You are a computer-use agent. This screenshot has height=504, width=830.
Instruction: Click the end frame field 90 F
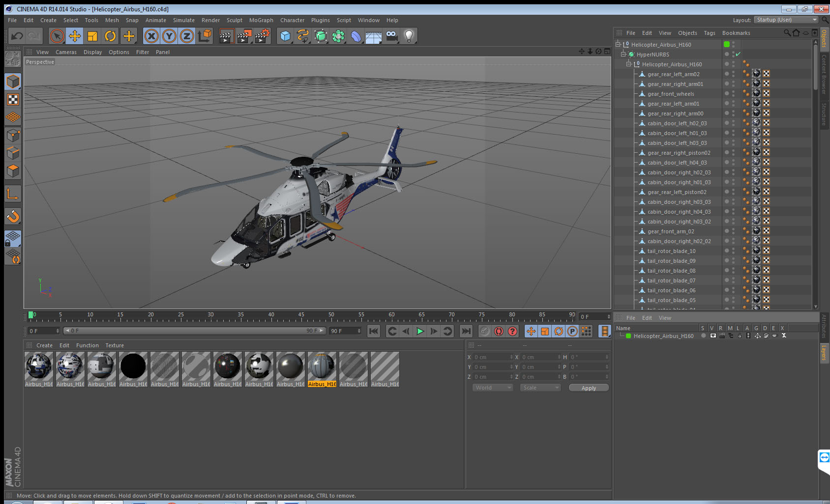click(x=345, y=331)
